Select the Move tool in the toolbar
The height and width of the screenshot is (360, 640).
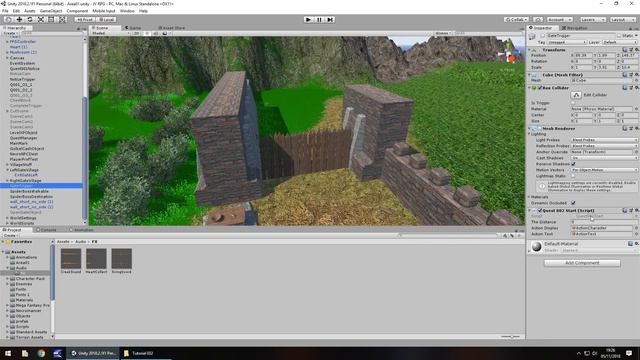[x=19, y=19]
